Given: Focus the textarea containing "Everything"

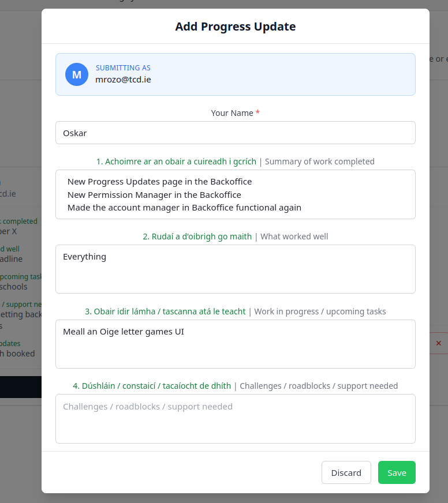Looking at the screenshot, I should tap(236, 269).
